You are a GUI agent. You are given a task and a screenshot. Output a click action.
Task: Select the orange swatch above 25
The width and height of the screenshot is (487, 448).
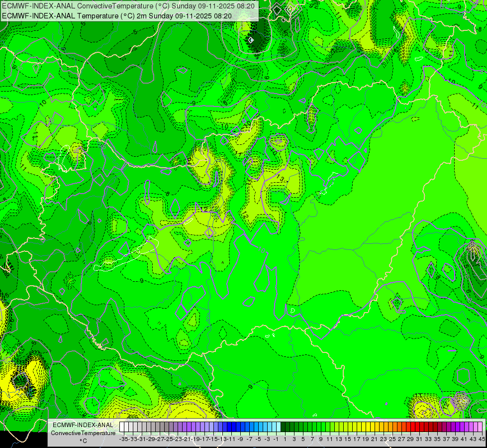click(x=390, y=427)
